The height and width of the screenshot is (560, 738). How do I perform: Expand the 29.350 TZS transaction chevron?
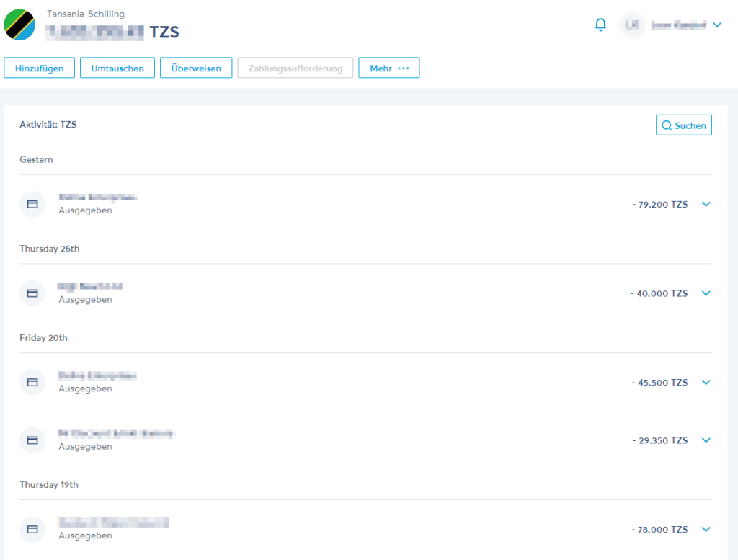[706, 440]
